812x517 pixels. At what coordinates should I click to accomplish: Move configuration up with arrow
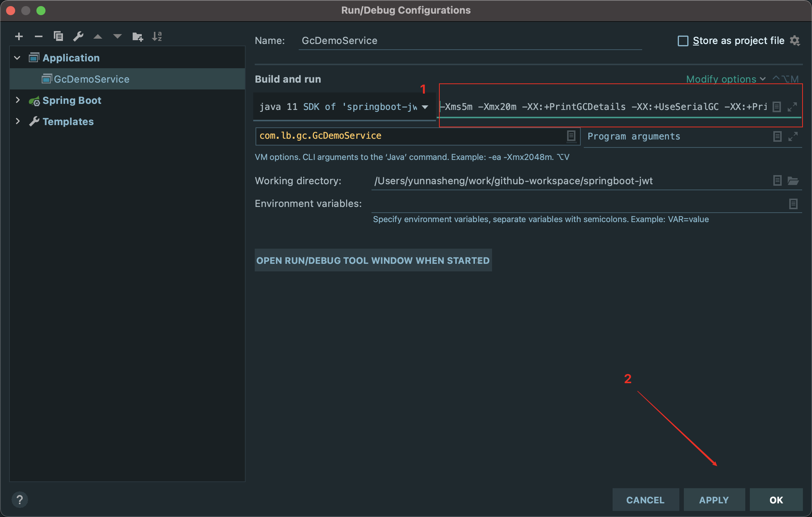coord(98,37)
